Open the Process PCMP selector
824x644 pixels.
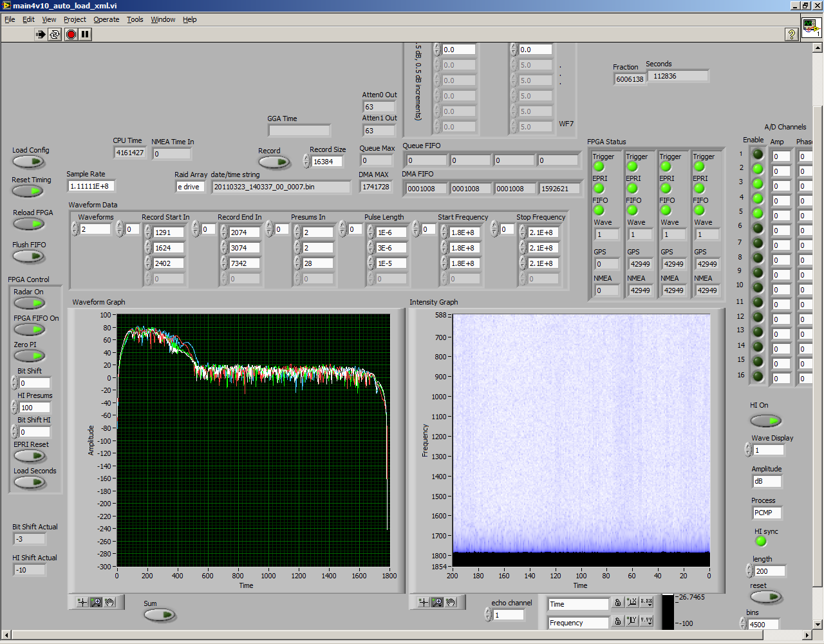point(766,513)
